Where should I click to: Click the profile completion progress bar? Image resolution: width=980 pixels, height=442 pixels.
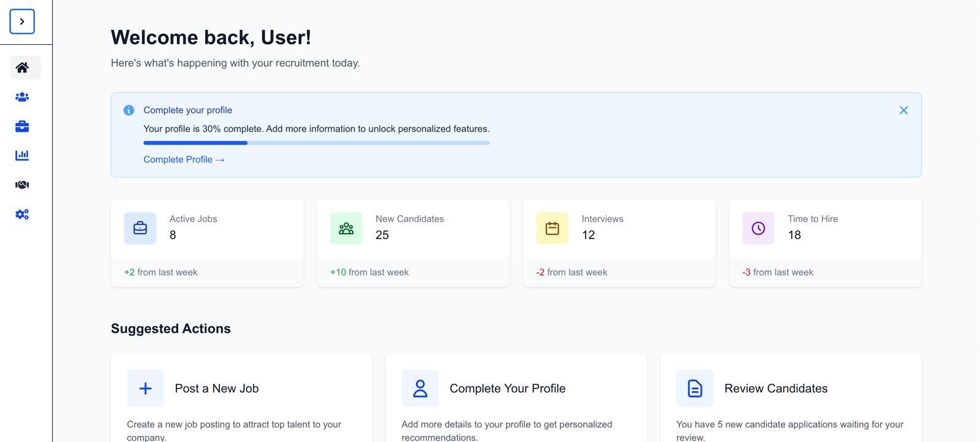pos(317,143)
